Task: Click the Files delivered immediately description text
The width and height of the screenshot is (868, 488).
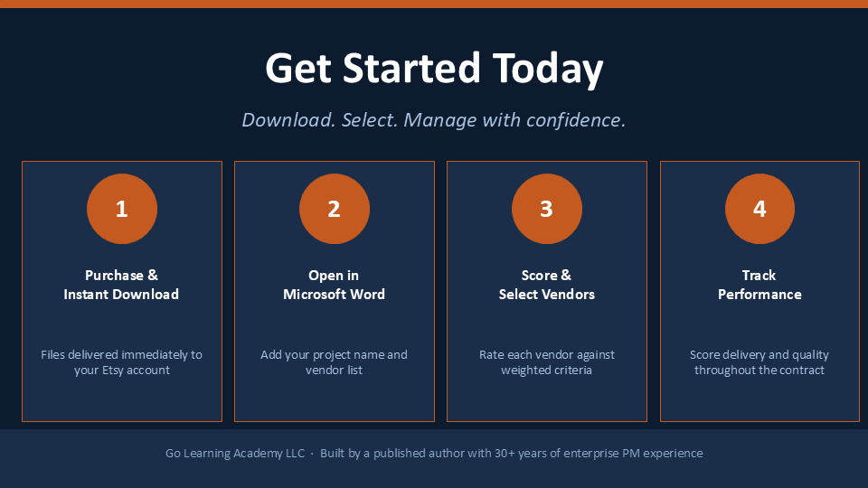Action: point(122,362)
